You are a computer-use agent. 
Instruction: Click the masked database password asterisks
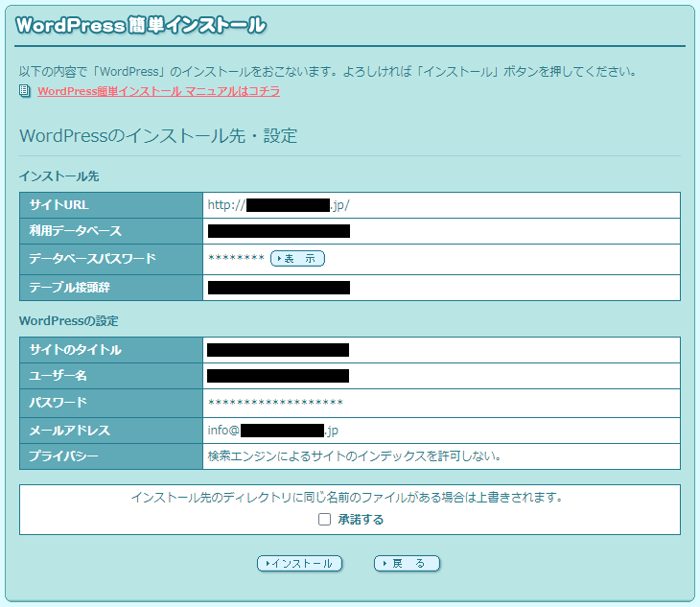pos(236,258)
